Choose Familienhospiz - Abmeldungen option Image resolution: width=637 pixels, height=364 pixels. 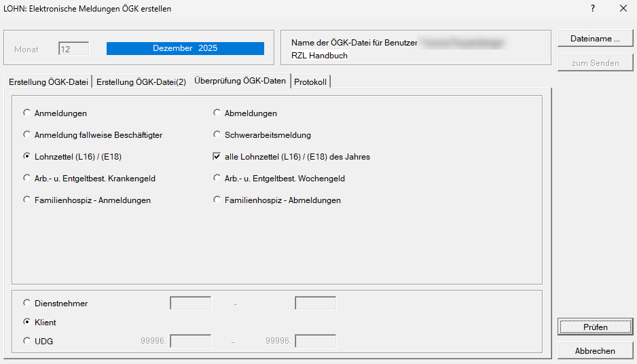coord(217,200)
